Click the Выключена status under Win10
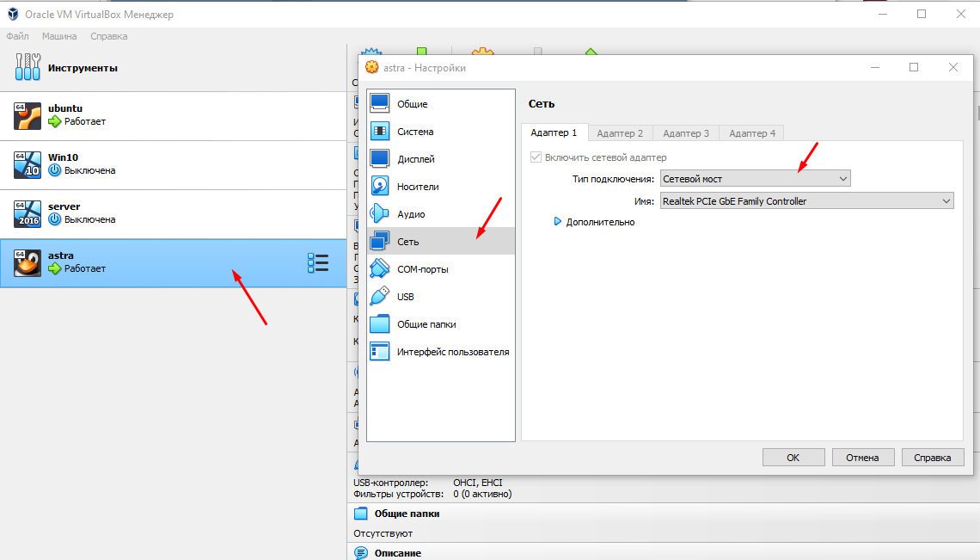 click(90, 170)
